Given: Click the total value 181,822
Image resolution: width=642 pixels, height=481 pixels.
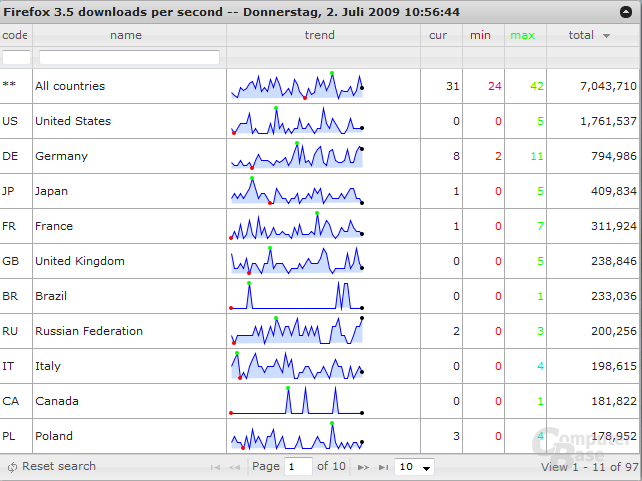Looking at the screenshot, I should (614, 401).
